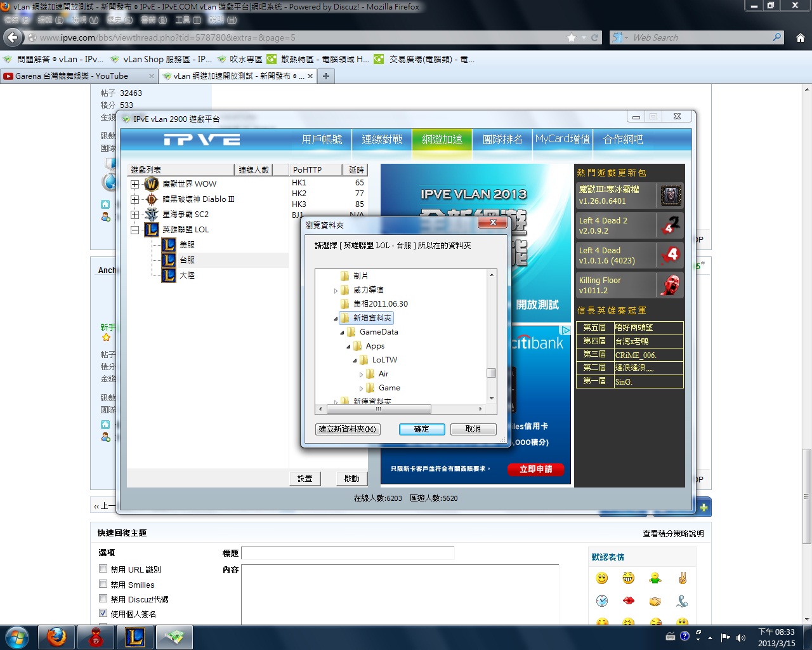
Task: Open Firefox from the Windows taskbar
Action: 56,637
